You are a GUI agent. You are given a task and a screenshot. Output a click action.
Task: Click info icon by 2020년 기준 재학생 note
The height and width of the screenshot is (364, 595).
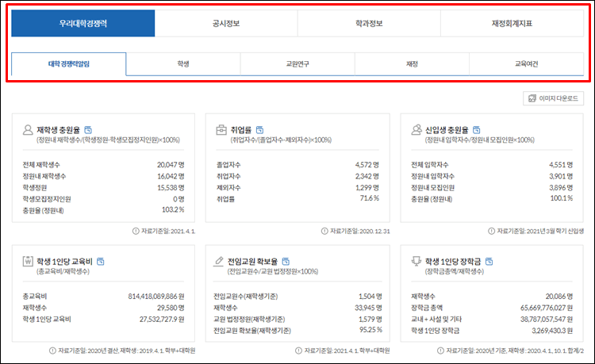coord(440,351)
